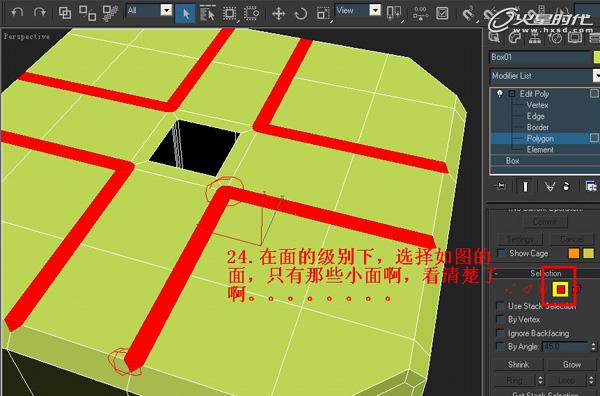Open the Configure Modifier Sets icon
This screenshot has width=600, height=396.
point(590,186)
